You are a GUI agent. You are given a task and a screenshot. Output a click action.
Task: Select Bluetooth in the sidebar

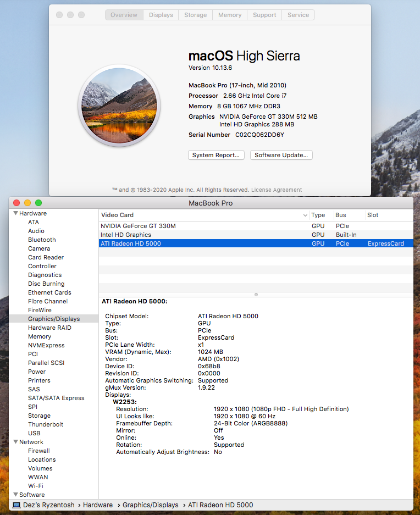click(x=42, y=240)
